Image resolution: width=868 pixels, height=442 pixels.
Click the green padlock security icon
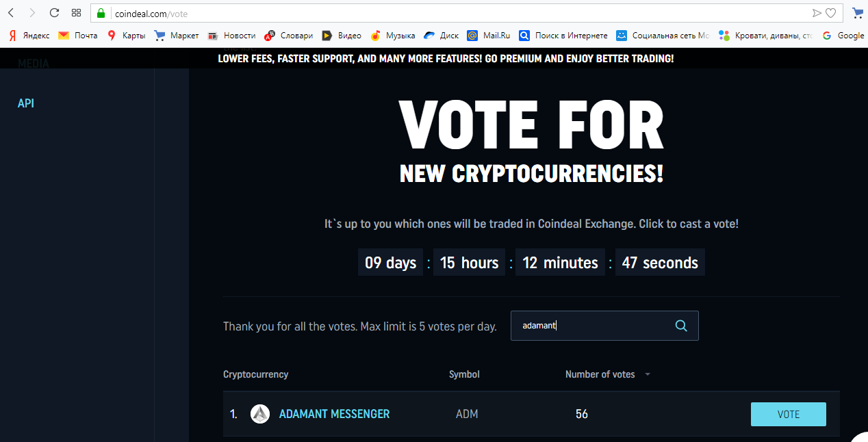point(101,13)
